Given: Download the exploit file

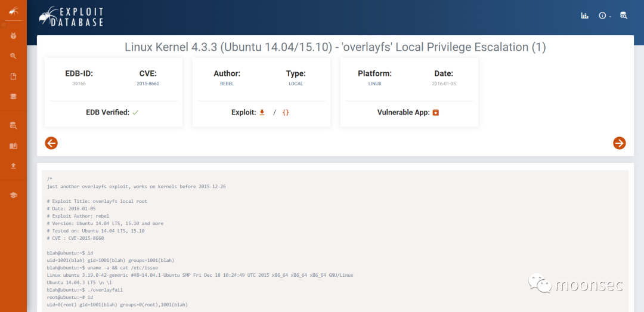Looking at the screenshot, I should (x=262, y=112).
